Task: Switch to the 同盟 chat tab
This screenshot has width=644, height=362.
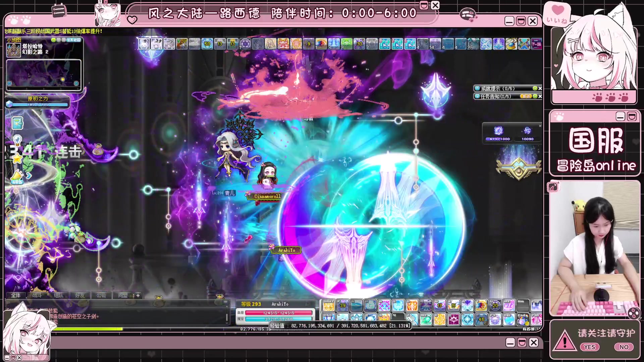Action: coord(123,295)
